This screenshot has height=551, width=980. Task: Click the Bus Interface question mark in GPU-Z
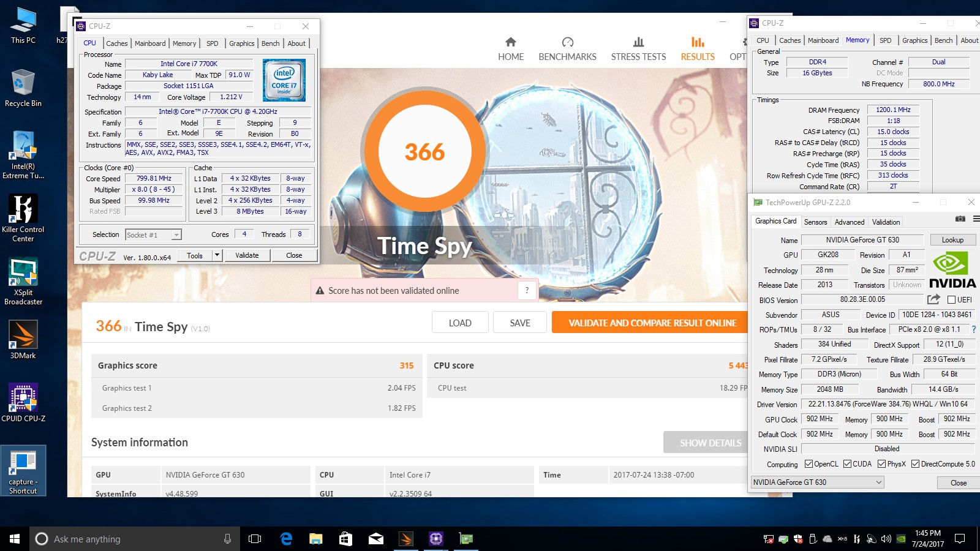pyautogui.click(x=973, y=329)
